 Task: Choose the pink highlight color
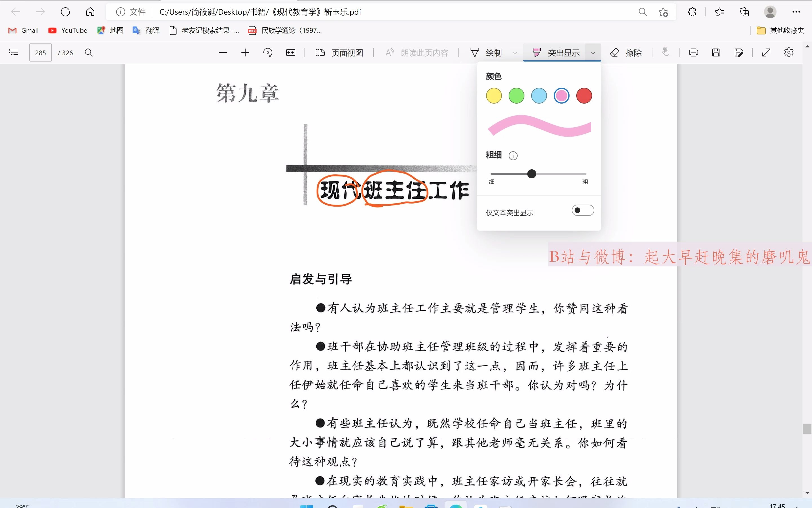click(561, 96)
